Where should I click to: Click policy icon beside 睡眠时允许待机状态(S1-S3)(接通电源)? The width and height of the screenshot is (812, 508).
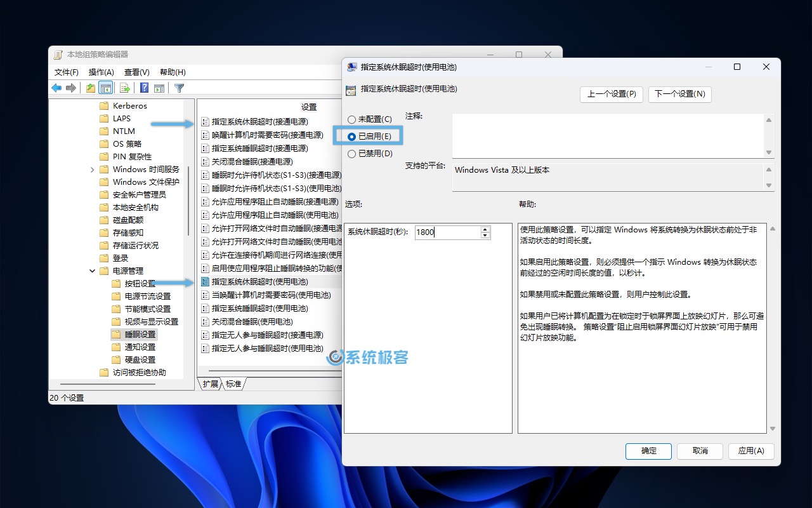click(205, 175)
